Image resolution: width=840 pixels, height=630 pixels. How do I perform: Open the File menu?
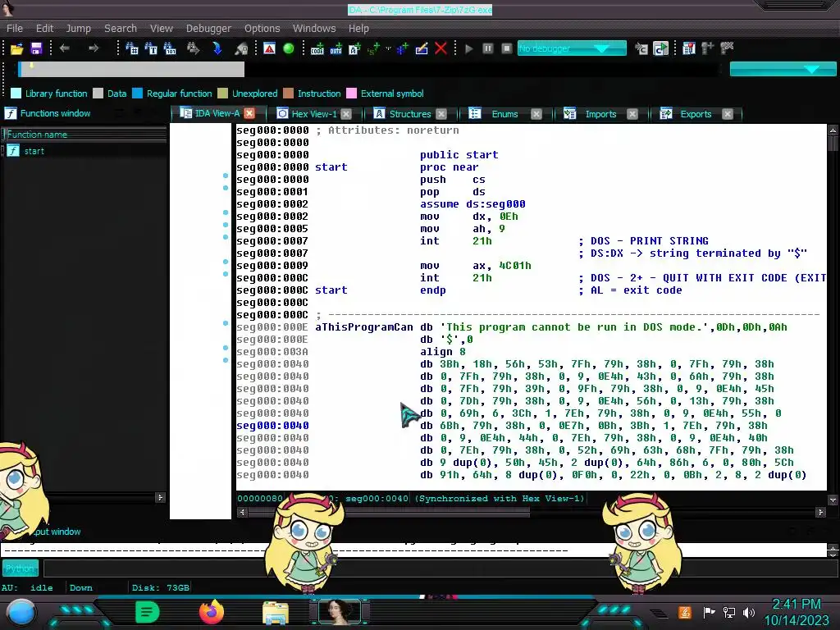(x=15, y=29)
